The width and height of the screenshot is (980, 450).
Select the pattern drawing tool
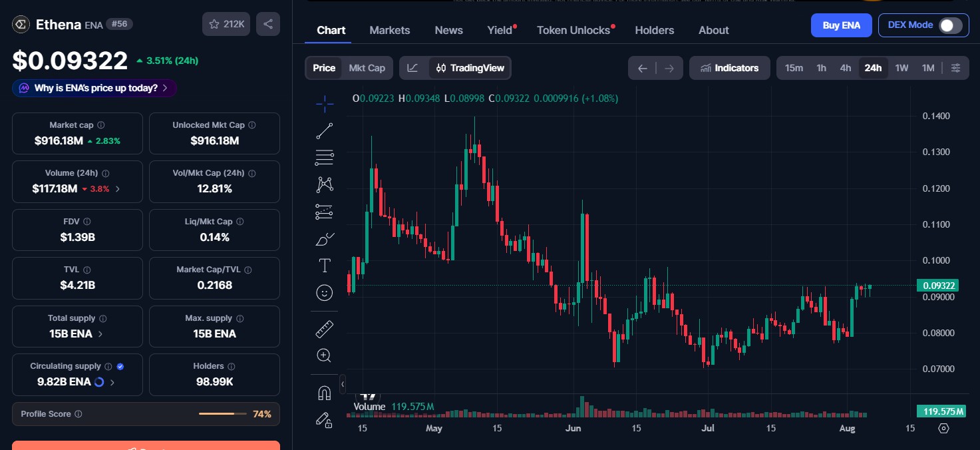(325, 184)
